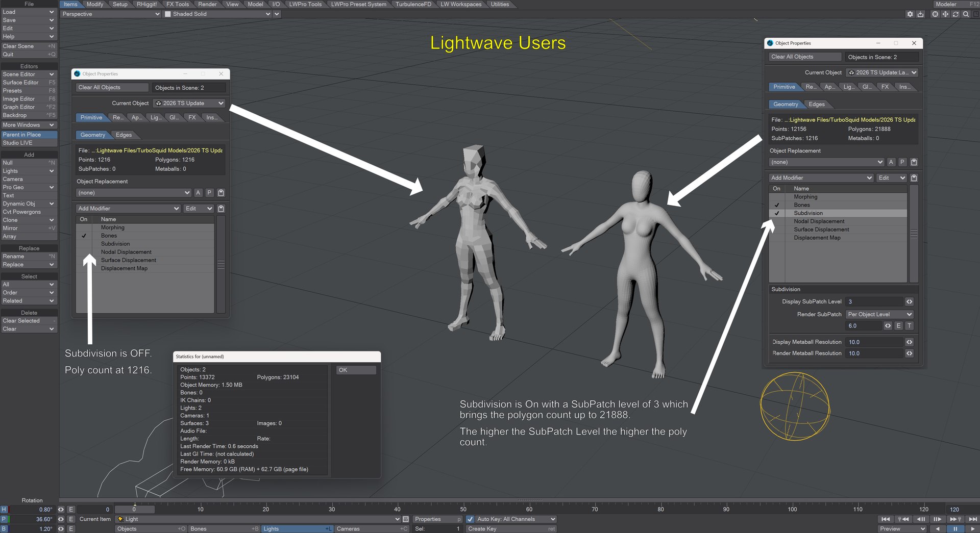This screenshot has height=533, width=980.
Task: Toggle the Auto Key checkbox
Action: click(x=470, y=519)
